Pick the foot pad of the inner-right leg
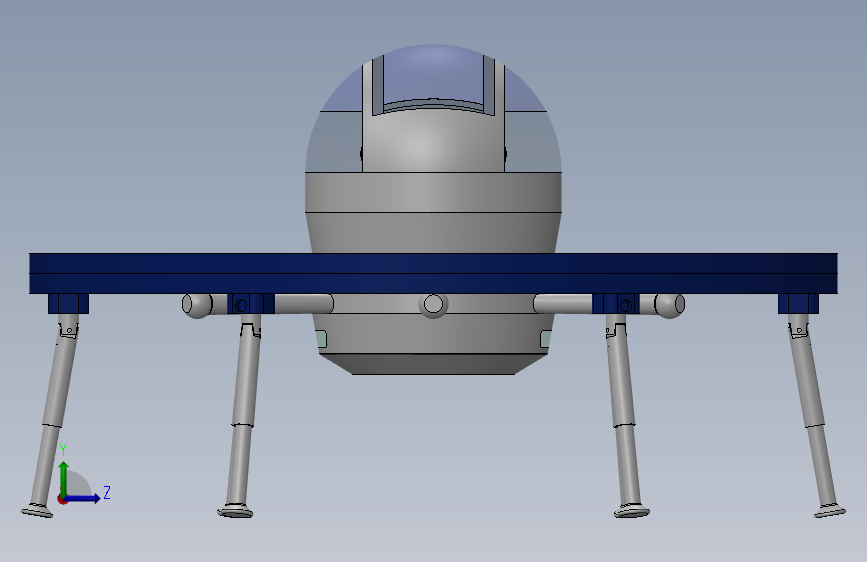 (x=632, y=511)
